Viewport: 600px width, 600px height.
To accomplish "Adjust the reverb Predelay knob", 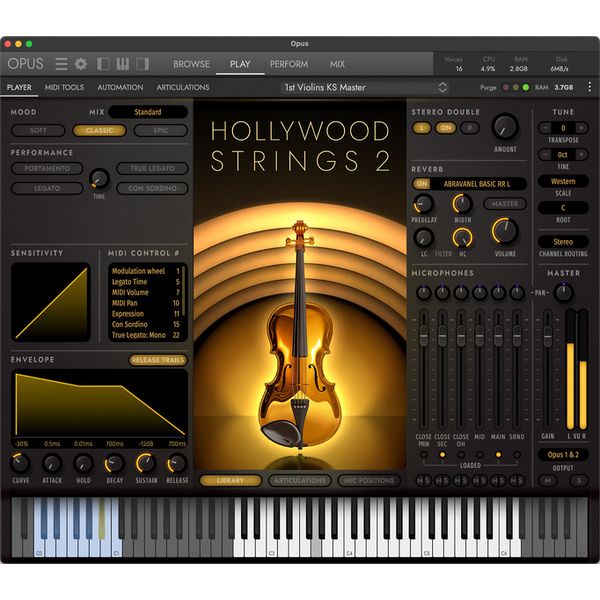I will point(423,204).
